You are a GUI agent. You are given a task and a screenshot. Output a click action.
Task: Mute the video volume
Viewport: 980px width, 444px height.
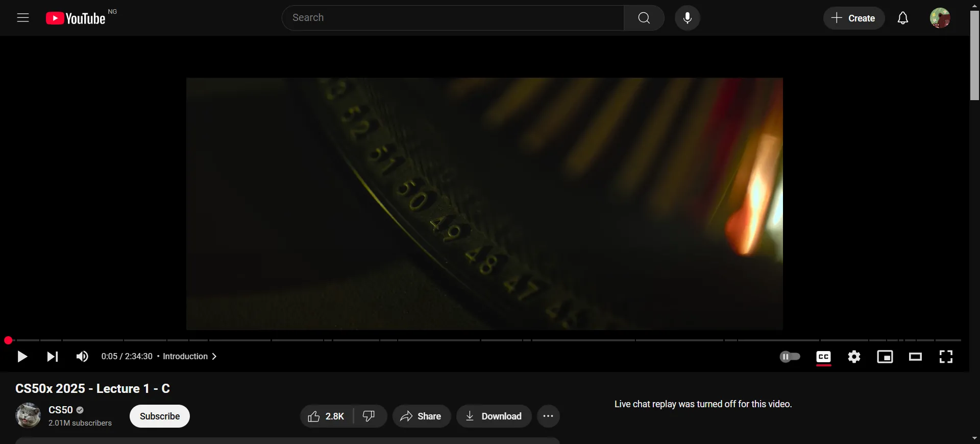pyautogui.click(x=82, y=357)
